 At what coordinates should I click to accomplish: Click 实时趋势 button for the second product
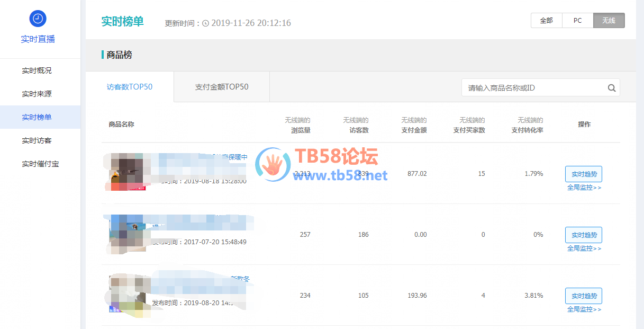click(583, 235)
